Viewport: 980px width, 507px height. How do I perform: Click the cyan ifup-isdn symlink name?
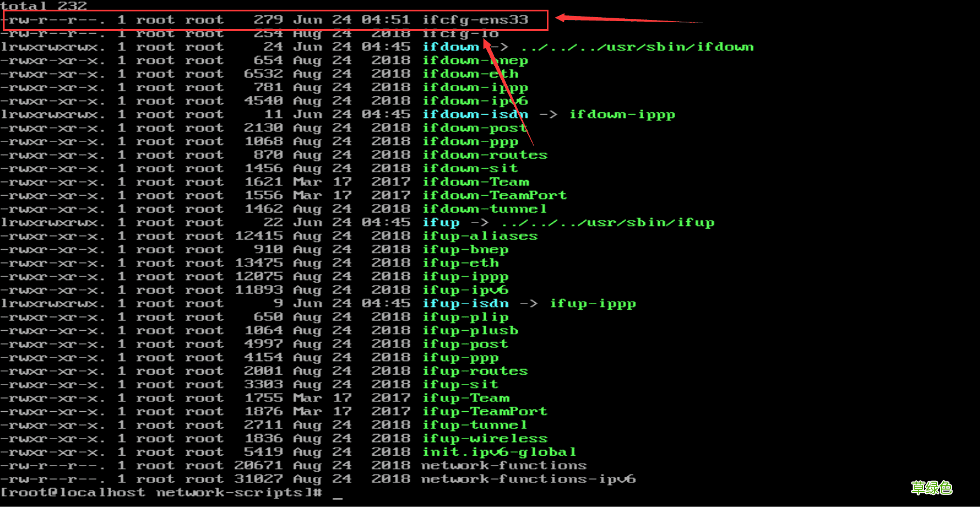coord(465,304)
